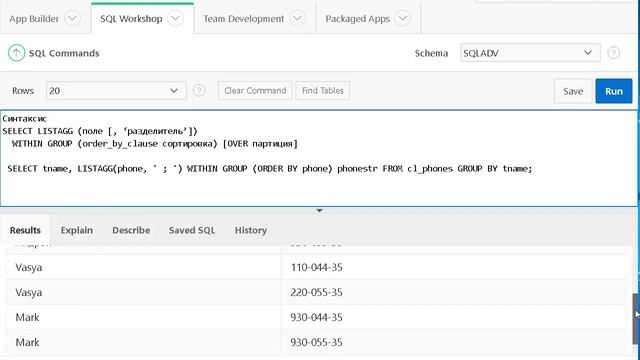Expand the App Builder dropdown chevron
The image size is (640, 360).
tap(73, 18)
